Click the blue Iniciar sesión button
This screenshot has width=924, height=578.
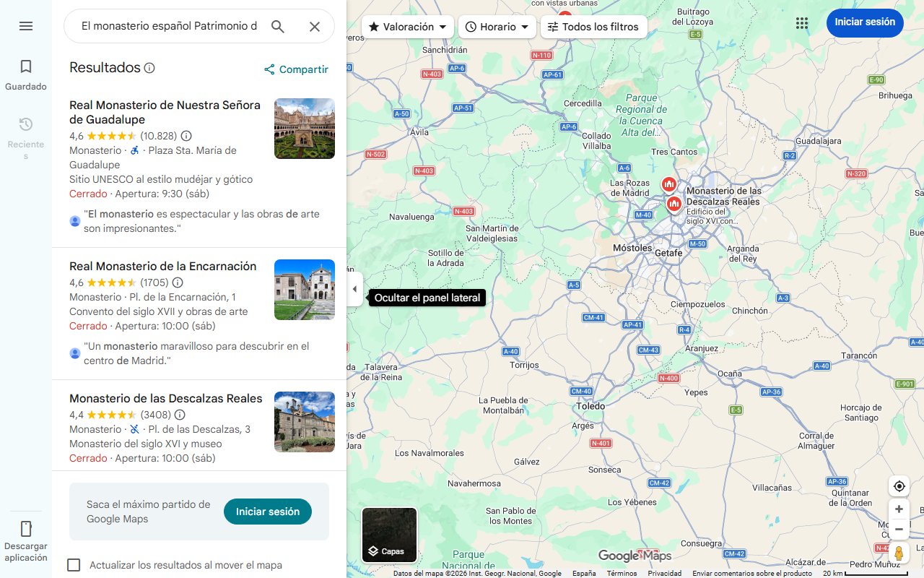point(865,22)
